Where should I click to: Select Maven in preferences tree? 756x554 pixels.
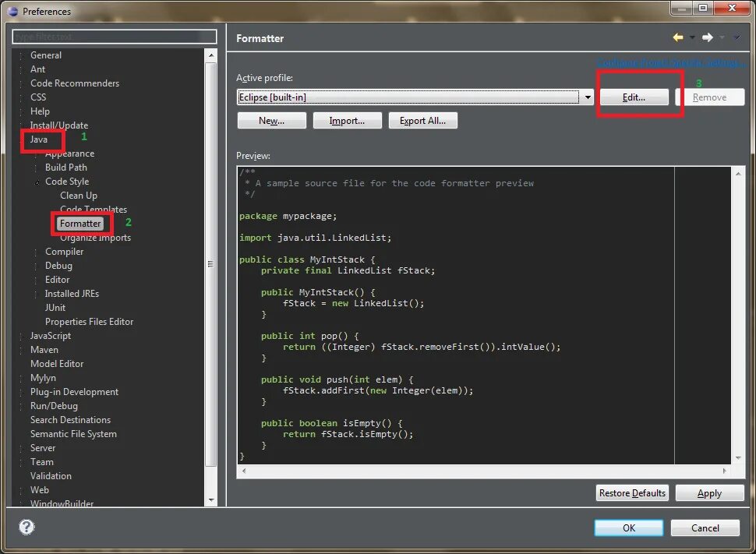click(x=44, y=350)
